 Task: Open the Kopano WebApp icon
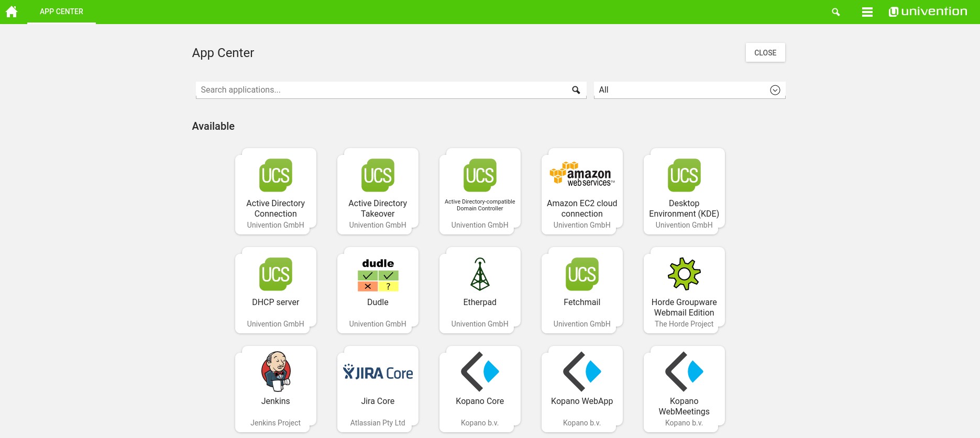point(582,372)
